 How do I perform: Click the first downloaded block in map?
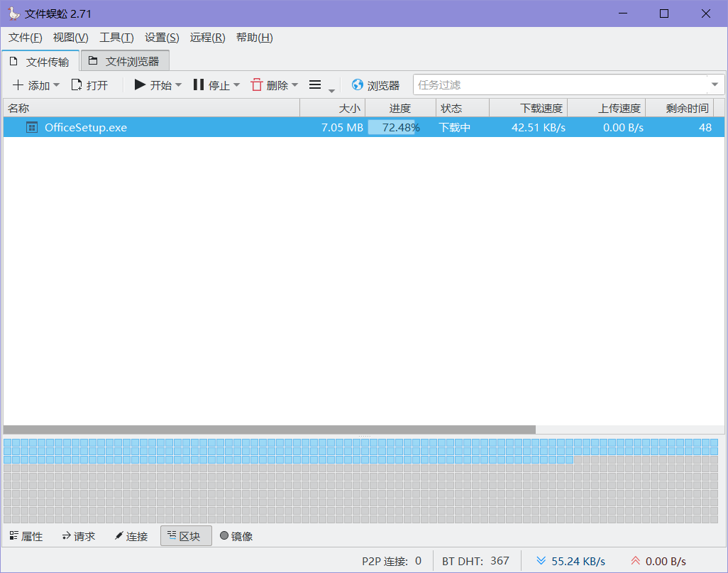point(7,442)
